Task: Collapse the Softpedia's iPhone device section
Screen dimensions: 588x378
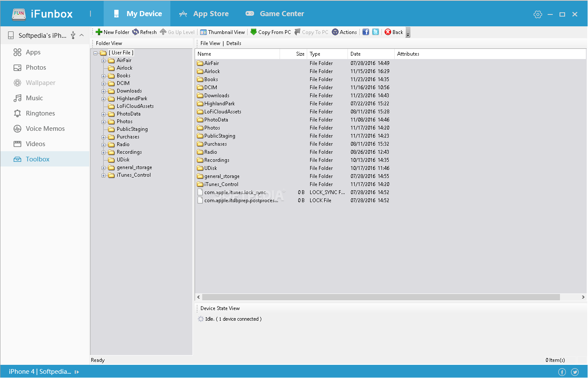Action: [82, 35]
